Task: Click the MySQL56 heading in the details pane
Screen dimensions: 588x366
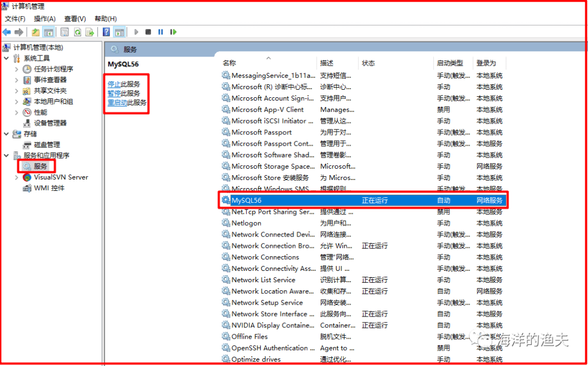Action: click(123, 64)
